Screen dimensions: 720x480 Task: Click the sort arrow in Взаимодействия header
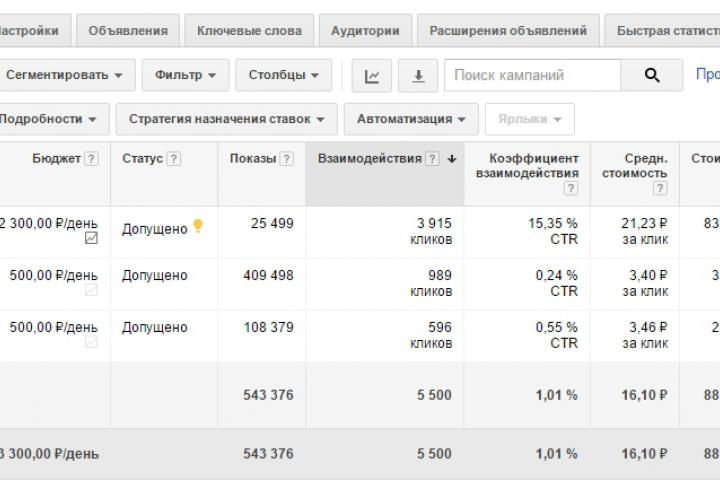point(452,159)
